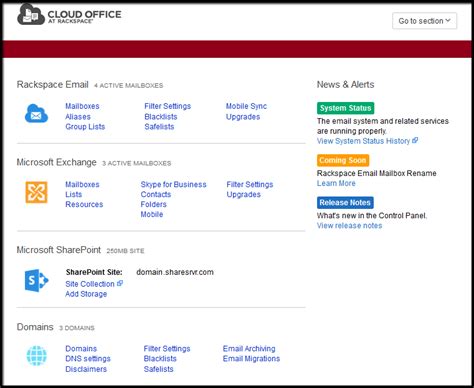Open Upgrades under Microsoft Exchange
The width and height of the screenshot is (474, 388).
[x=244, y=195]
